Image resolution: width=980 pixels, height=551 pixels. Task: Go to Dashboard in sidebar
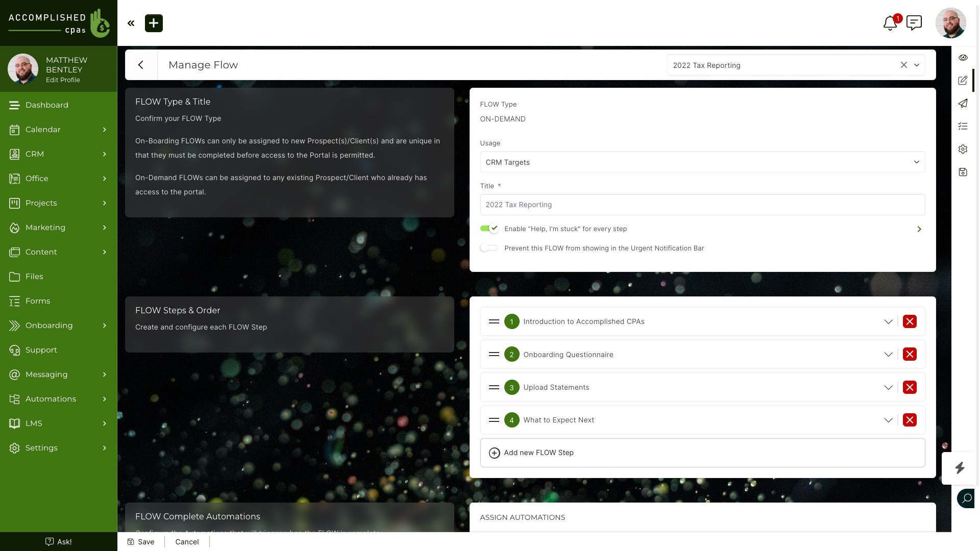coord(47,105)
